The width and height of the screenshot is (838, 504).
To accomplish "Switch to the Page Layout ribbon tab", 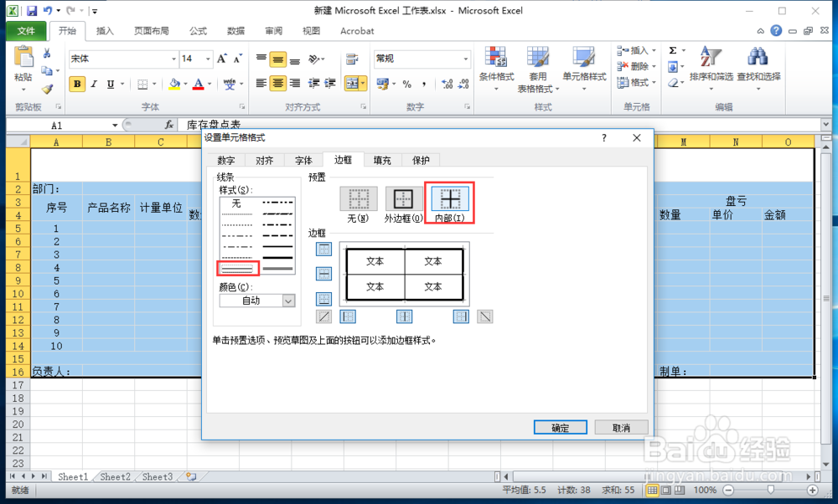I will [151, 31].
